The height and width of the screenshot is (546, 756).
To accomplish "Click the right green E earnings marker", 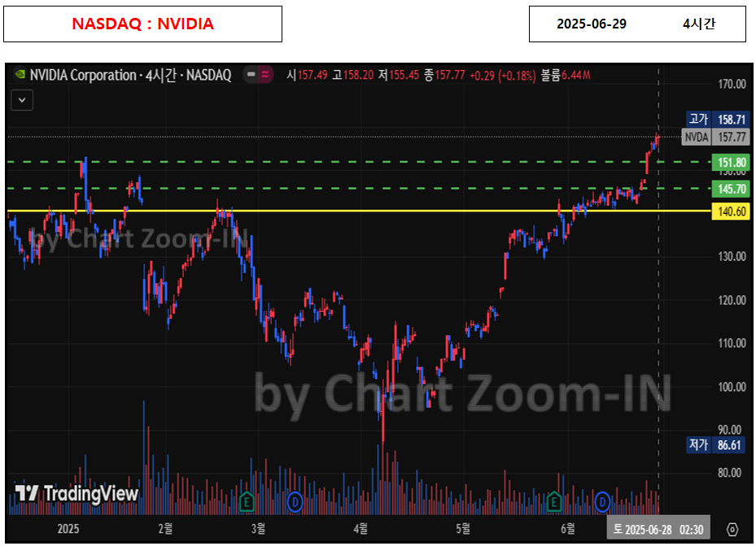I will coord(554,502).
